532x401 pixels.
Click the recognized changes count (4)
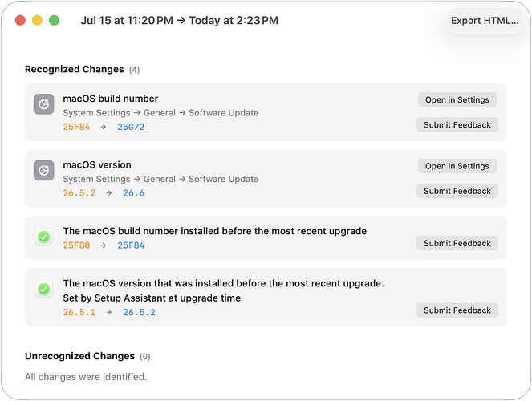pos(134,70)
